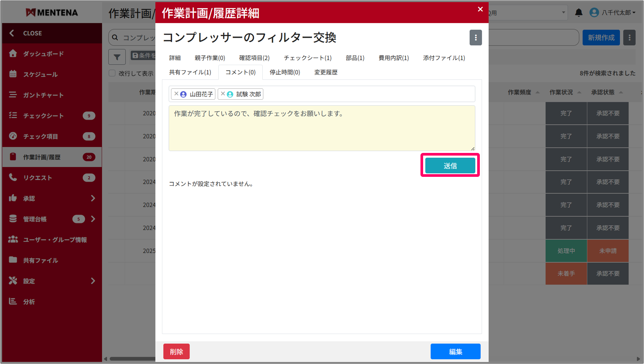Click inside the comment text area
Viewport: 644px width, 364px height.
click(322, 128)
